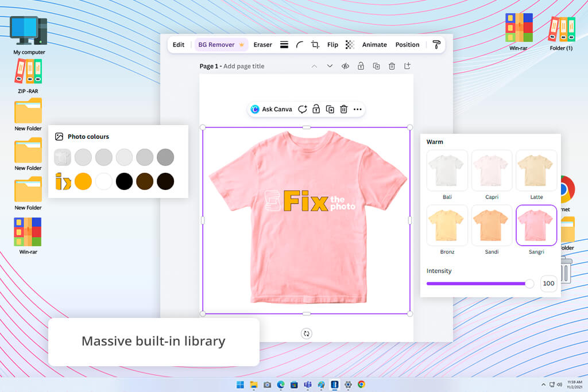
Task: Expand the system tray hidden icons chevron
Action: [543, 385]
